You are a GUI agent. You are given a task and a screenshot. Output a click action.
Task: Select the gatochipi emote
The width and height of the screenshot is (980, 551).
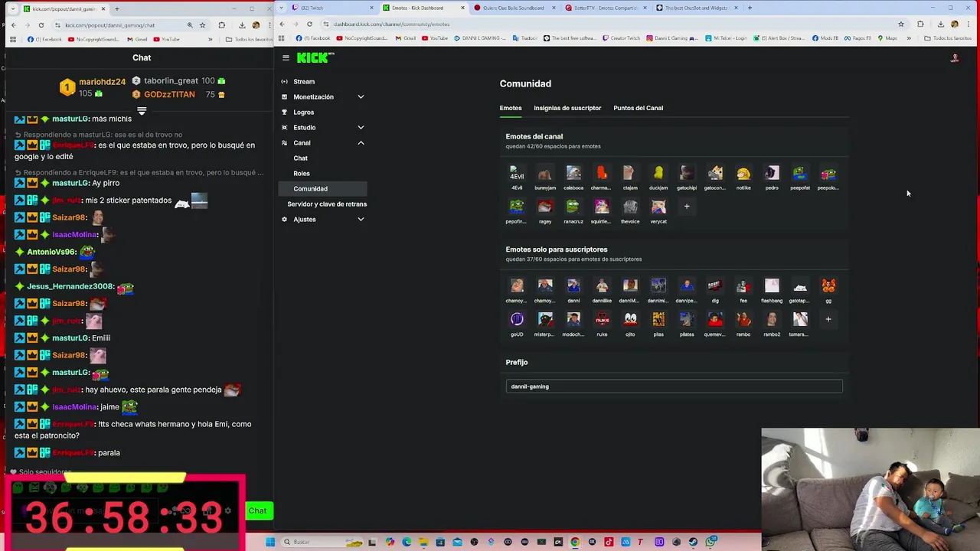(687, 177)
